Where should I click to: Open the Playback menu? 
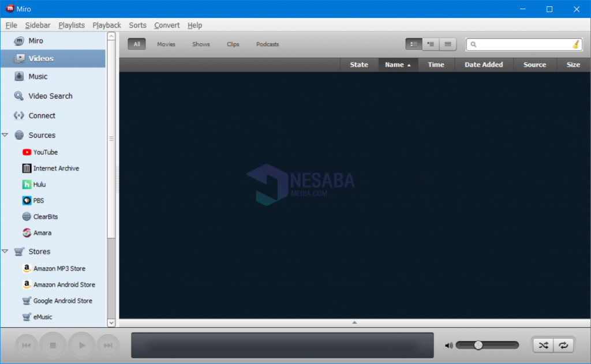[x=107, y=25]
